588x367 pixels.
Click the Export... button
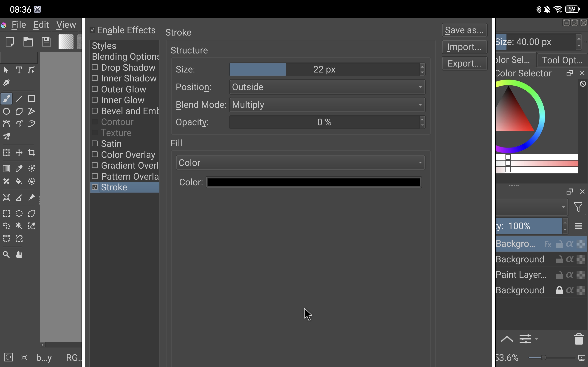464,64
